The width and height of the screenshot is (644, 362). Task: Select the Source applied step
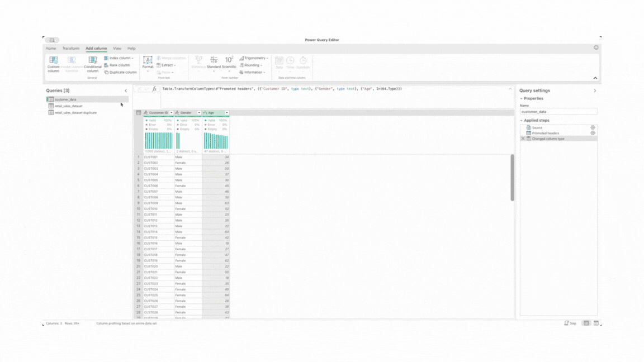pyautogui.click(x=537, y=127)
